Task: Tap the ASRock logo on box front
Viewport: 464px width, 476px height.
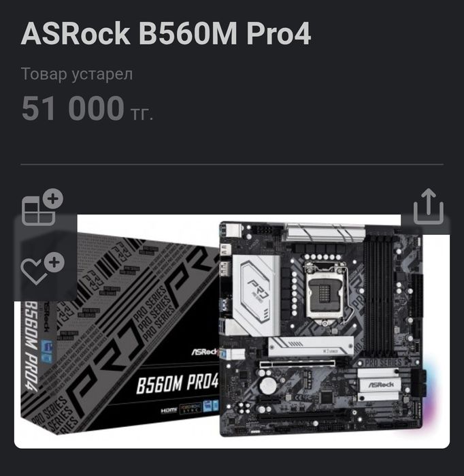Action: pos(205,352)
